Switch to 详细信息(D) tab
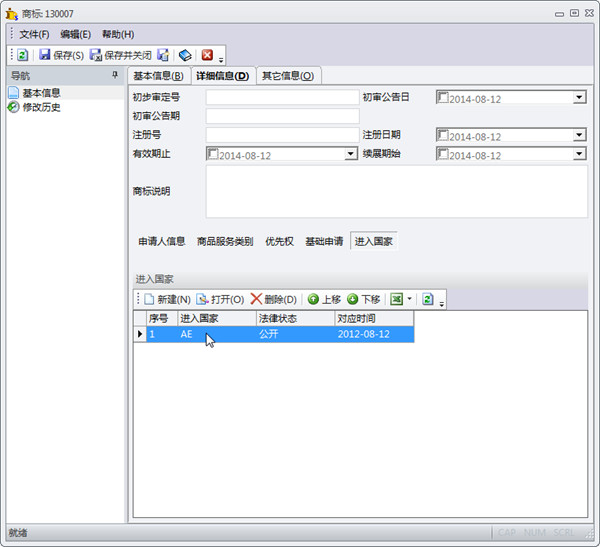The image size is (600, 547). pos(223,76)
